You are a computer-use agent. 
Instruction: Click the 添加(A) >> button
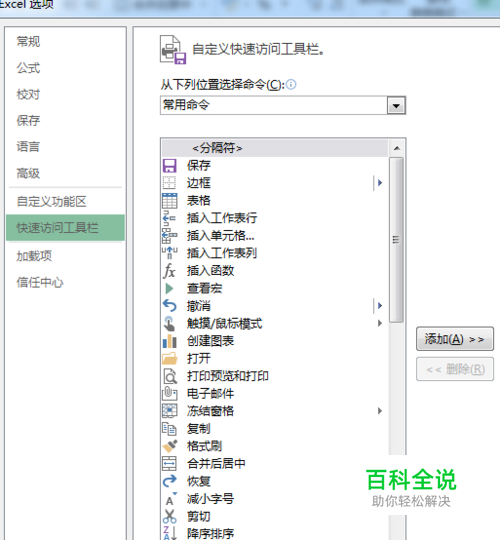coord(455,339)
